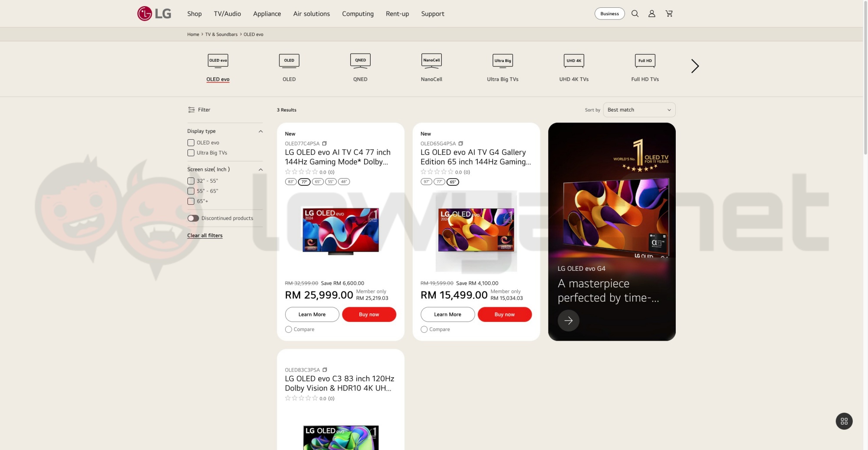The height and width of the screenshot is (450, 868).
Task: Select the NanoCell TV category icon
Action: (431, 61)
